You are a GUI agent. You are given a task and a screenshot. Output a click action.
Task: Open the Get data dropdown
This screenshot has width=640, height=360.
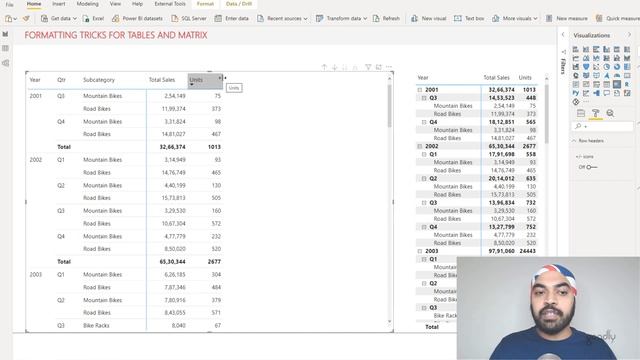coord(75,19)
